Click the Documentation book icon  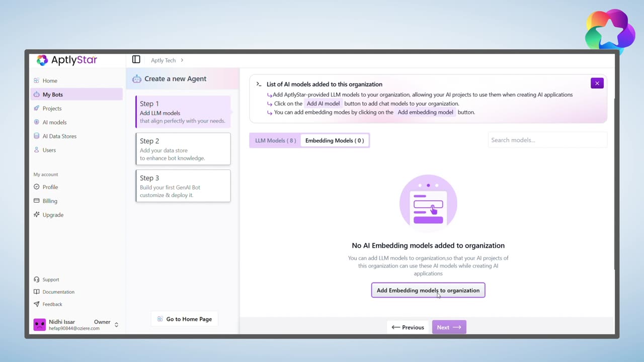[x=36, y=292]
